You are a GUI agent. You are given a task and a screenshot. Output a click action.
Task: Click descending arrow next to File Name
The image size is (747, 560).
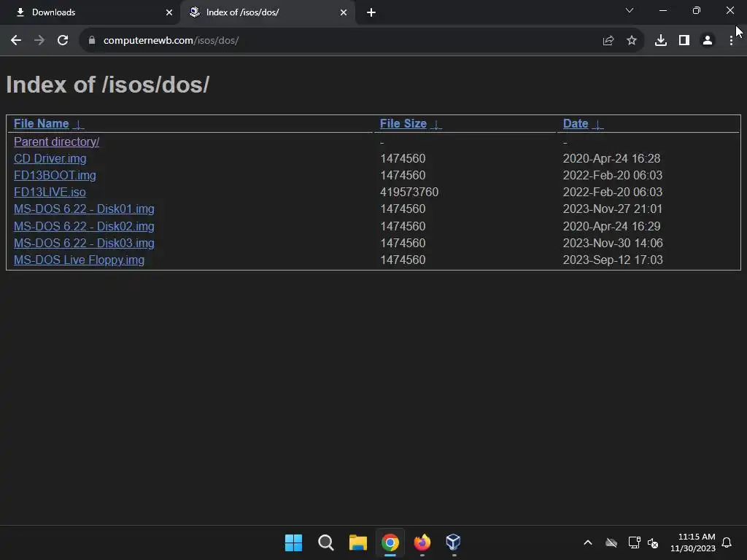(x=79, y=125)
